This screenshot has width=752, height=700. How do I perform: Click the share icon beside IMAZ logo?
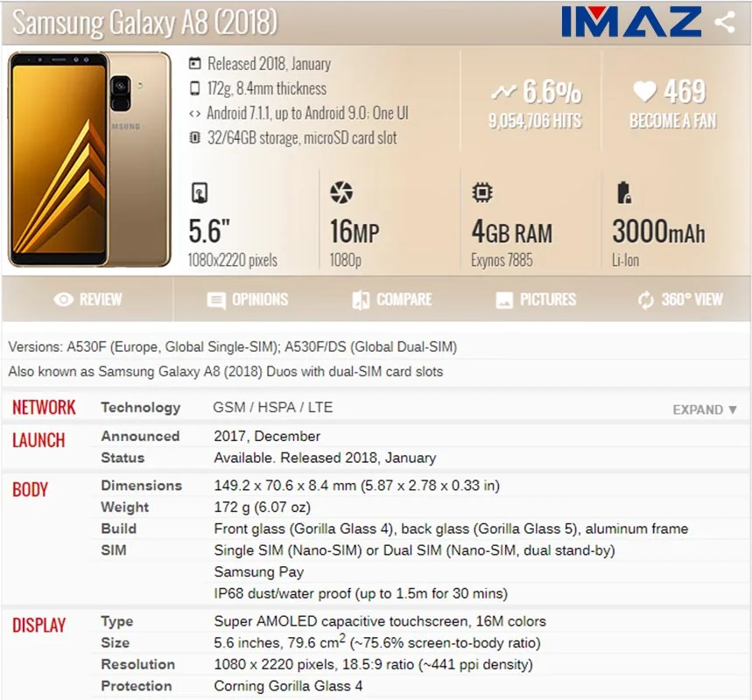pyautogui.click(x=724, y=22)
